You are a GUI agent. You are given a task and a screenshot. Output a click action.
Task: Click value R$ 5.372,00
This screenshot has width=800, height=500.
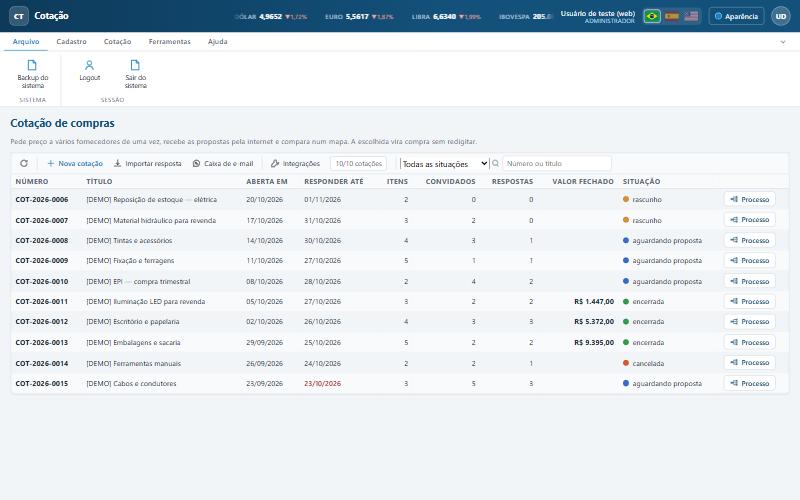594,321
